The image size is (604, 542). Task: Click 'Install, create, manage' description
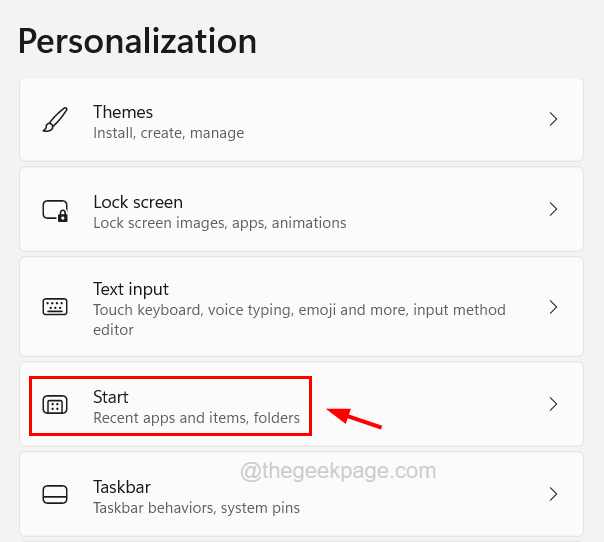(x=168, y=133)
